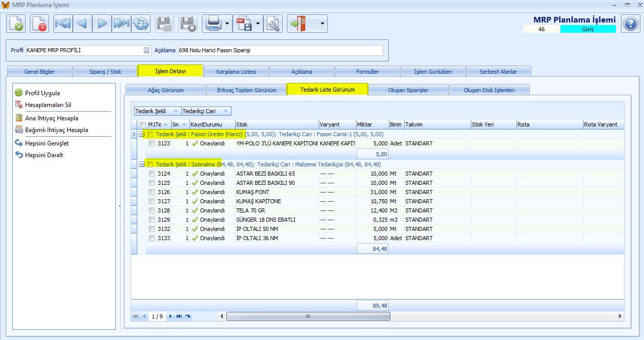Open settings with the wrench document icon
The height and width of the screenshot is (340, 644).
click(x=273, y=24)
